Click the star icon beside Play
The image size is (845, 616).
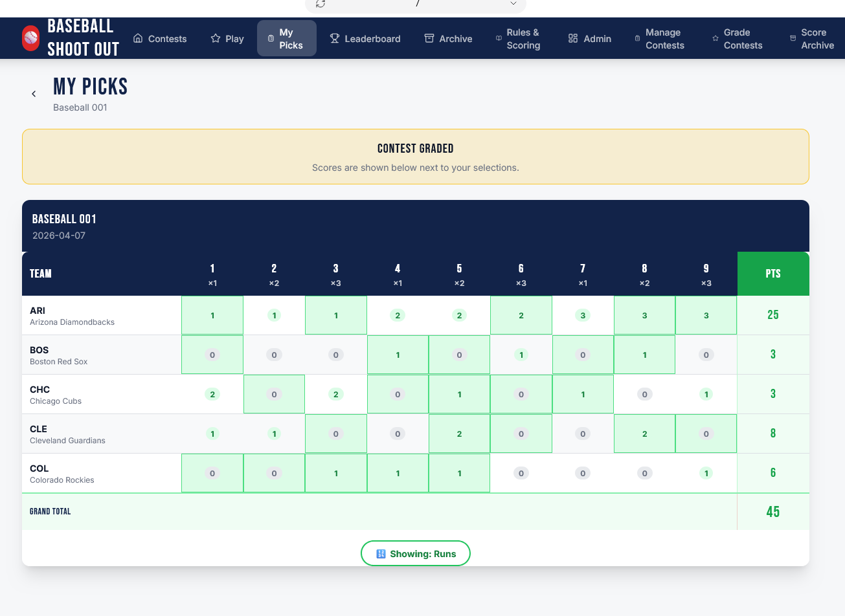pos(216,38)
